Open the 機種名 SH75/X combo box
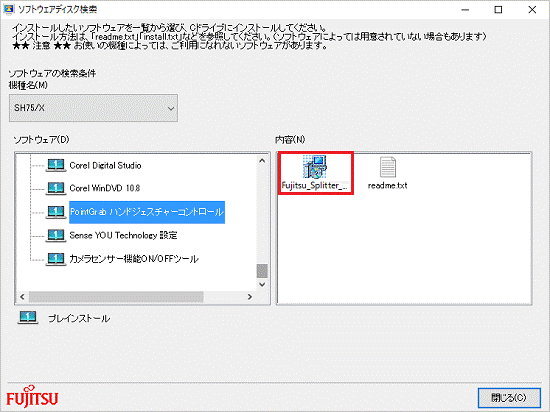Screen dimensions: 550x412 pos(93,108)
